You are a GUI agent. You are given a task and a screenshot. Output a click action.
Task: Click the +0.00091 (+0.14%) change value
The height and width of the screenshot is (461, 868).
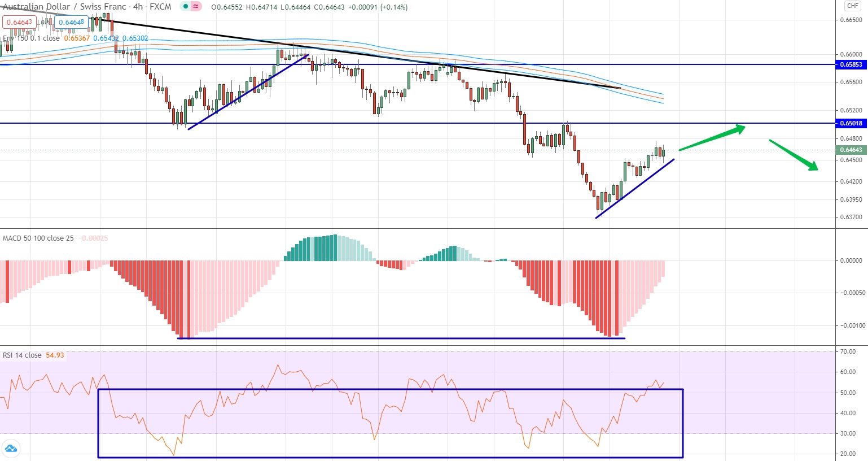point(378,7)
